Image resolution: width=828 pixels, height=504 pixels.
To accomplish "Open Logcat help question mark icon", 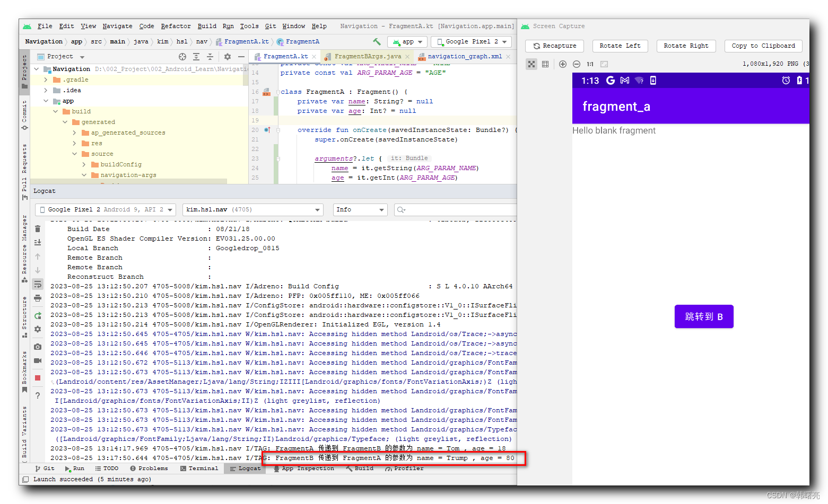I will tap(38, 395).
